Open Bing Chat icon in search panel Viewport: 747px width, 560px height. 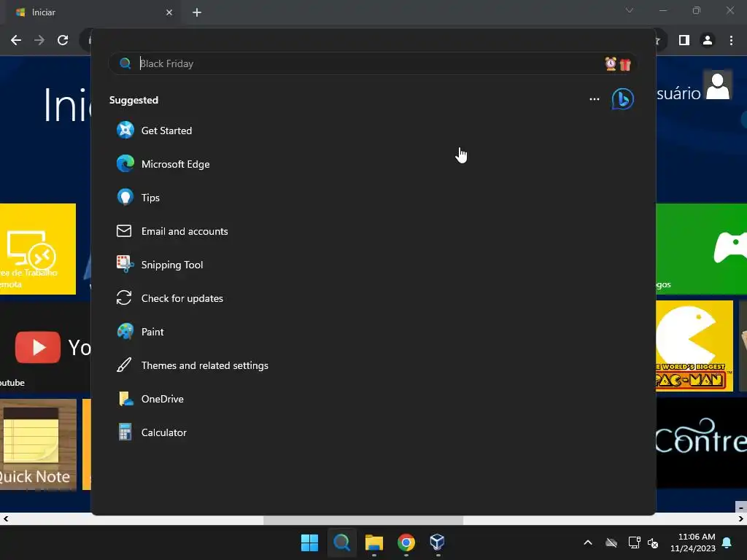(623, 99)
